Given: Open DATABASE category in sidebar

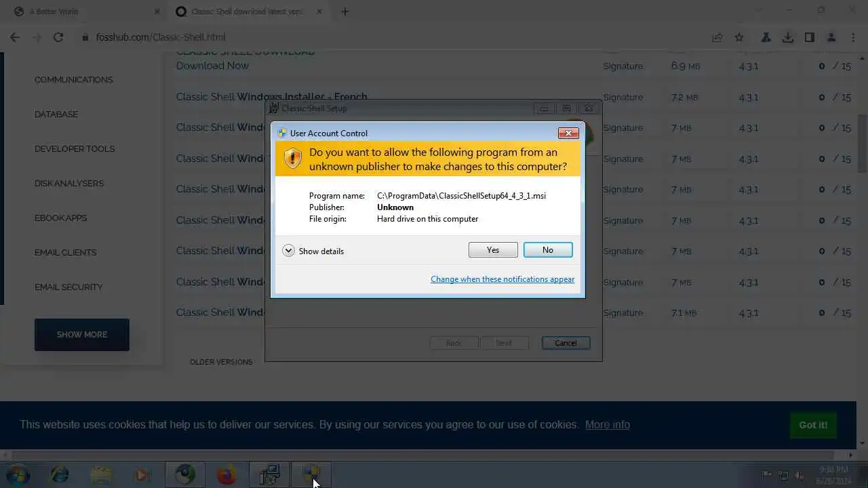Looking at the screenshot, I should coord(56,114).
